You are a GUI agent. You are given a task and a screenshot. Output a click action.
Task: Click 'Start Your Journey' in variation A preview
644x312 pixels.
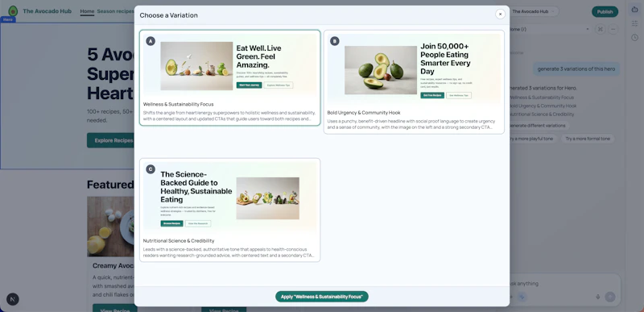point(249,85)
